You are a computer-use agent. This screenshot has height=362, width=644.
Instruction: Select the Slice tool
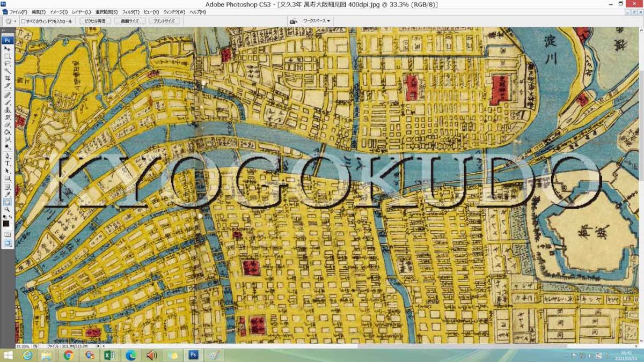[8, 86]
